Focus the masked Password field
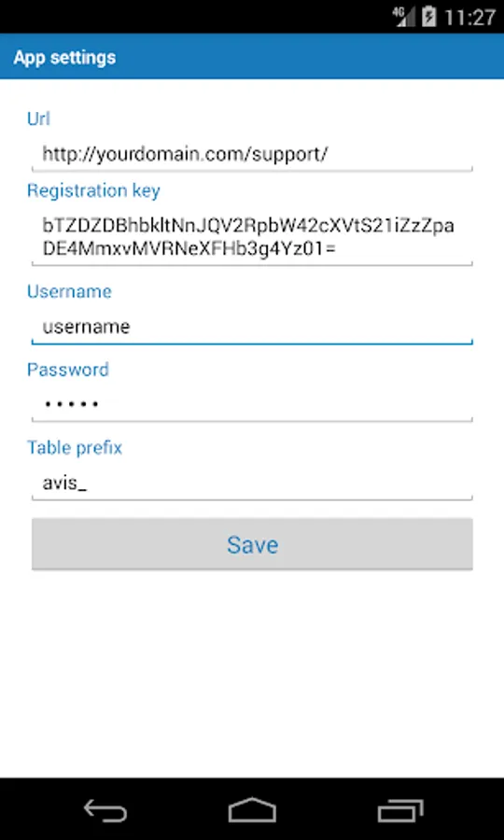This screenshot has width=504, height=840. click(x=252, y=404)
